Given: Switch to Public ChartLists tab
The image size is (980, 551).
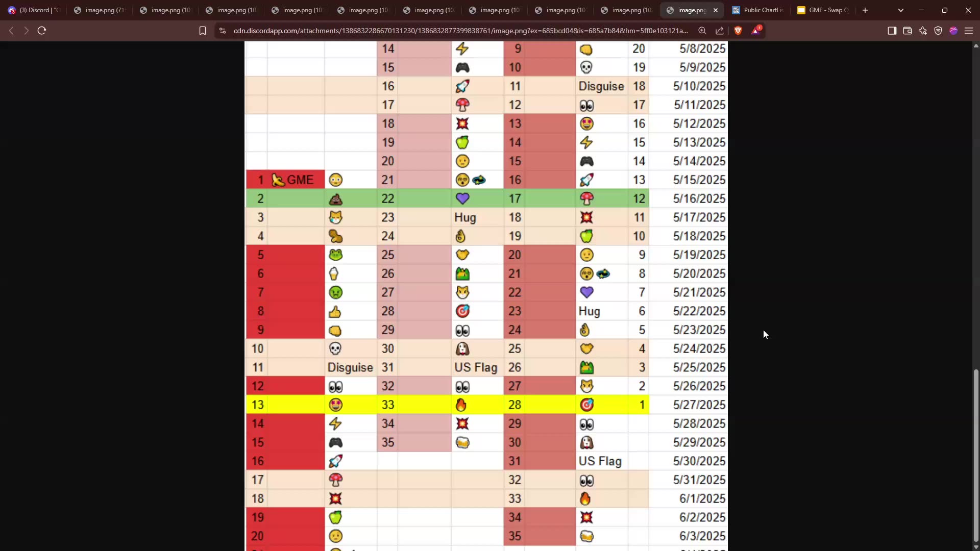Looking at the screenshot, I should coord(757,10).
